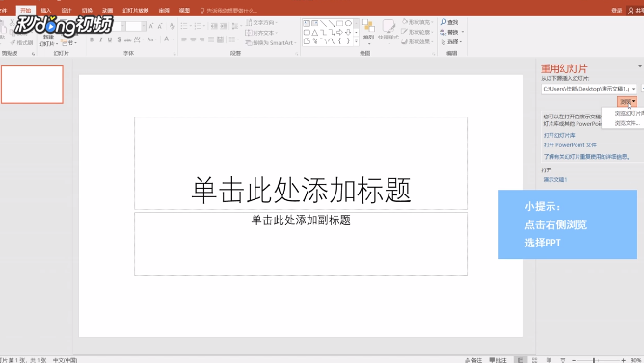The width and height of the screenshot is (644, 363).
Task: Open the Reuse Slides pane options arrow
Action: tap(640, 66)
